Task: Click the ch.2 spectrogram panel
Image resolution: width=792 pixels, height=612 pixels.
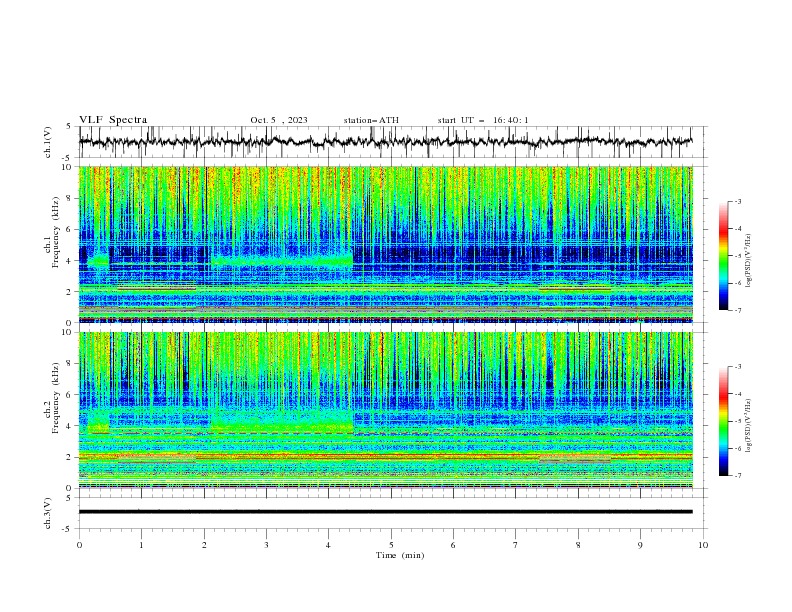Action: (x=386, y=410)
